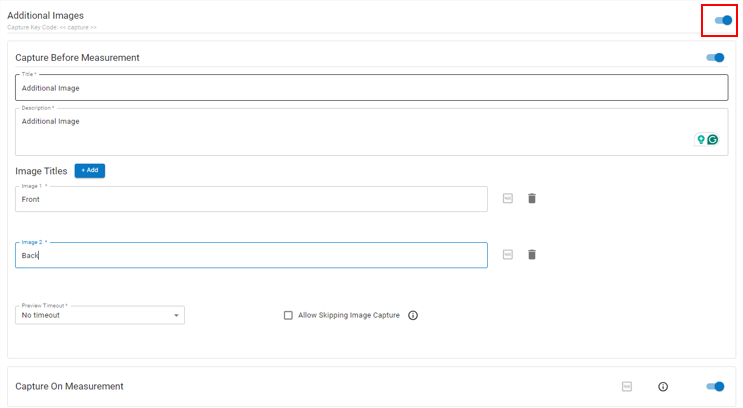Click the small square icon beside Image 2

coord(508,255)
